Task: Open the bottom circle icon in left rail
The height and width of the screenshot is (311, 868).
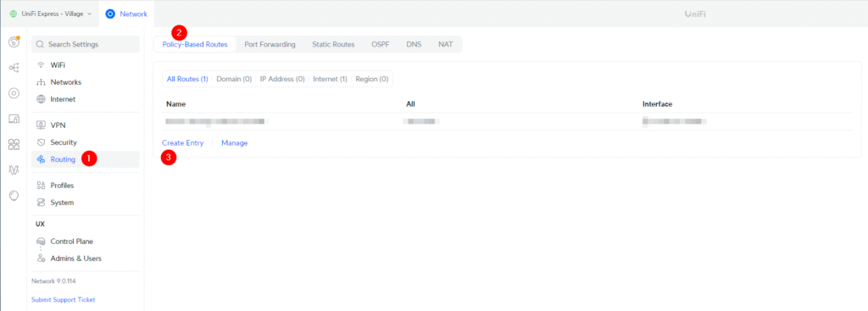Action: 14,196
